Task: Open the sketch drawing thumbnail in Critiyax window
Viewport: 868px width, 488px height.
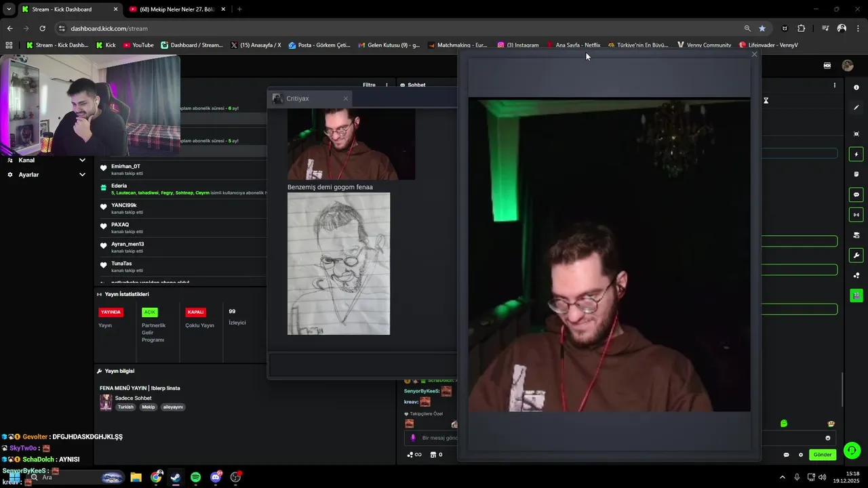Action: (338, 264)
